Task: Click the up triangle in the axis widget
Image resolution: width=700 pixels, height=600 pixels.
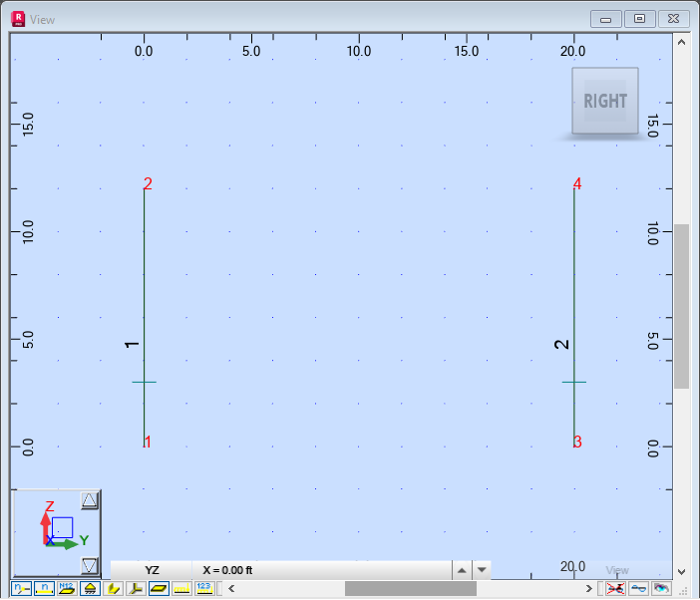Action: click(90, 500)
